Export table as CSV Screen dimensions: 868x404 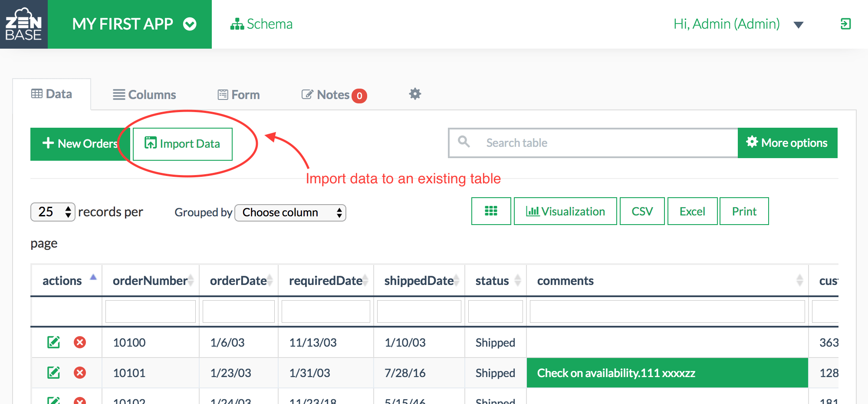click(x=642, y=211)
